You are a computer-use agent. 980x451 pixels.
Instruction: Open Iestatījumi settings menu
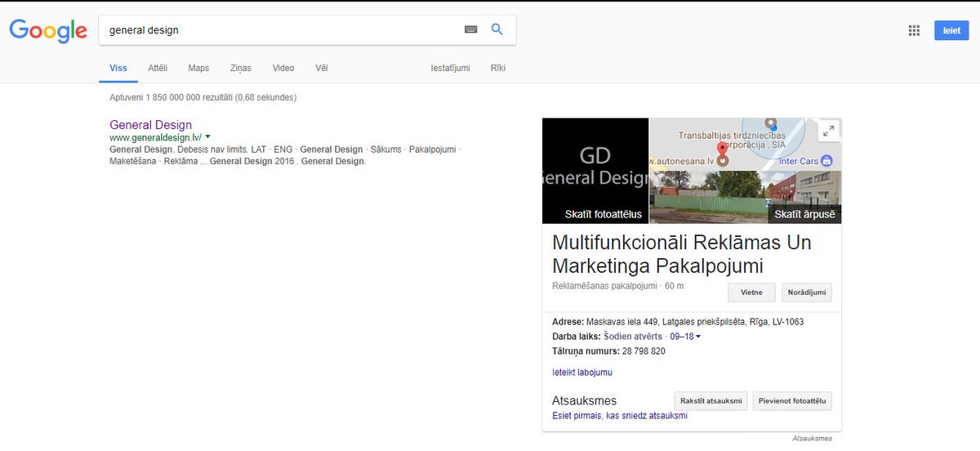[451, 68]
